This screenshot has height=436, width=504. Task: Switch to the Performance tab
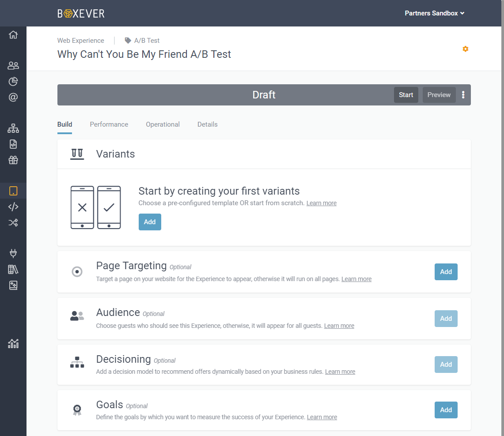point(109,124)
